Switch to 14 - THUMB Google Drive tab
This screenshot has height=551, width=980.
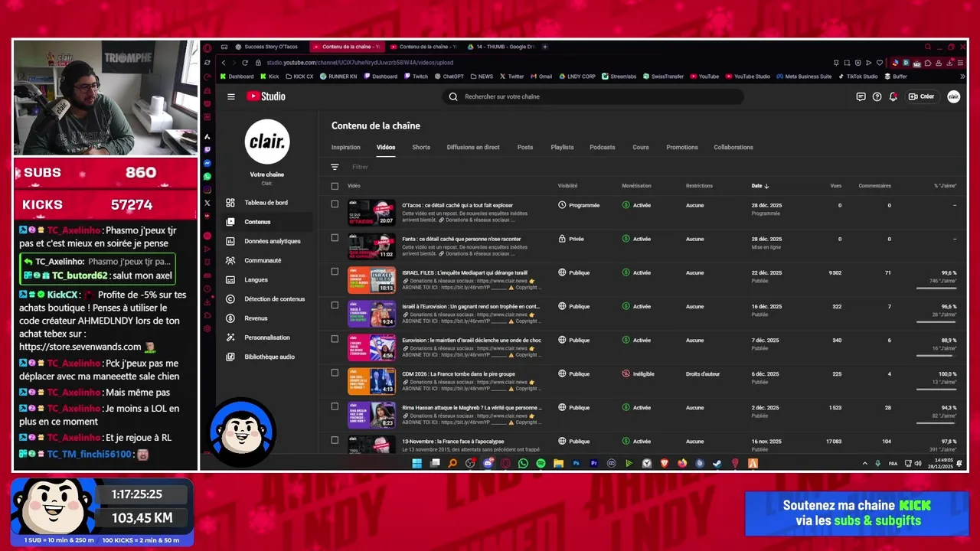point(501,47)
